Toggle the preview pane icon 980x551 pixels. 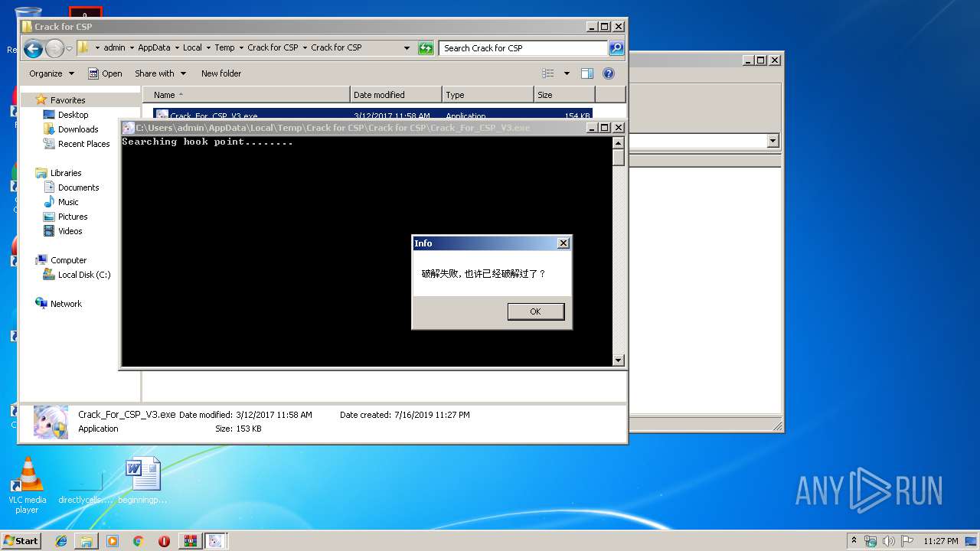(x=587, y=73)
